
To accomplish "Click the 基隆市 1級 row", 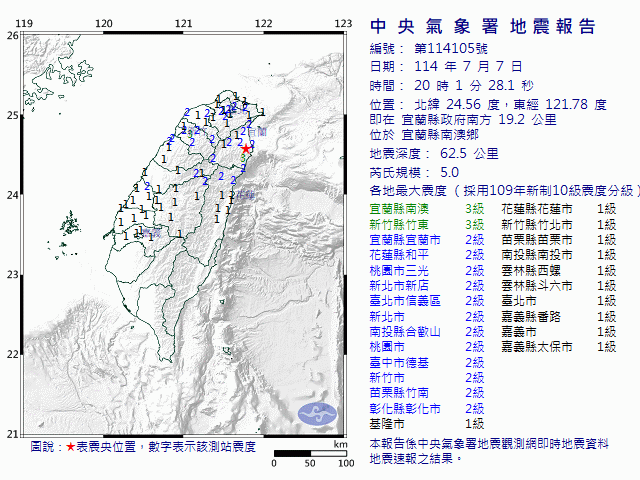I will (x=427, y=424).
